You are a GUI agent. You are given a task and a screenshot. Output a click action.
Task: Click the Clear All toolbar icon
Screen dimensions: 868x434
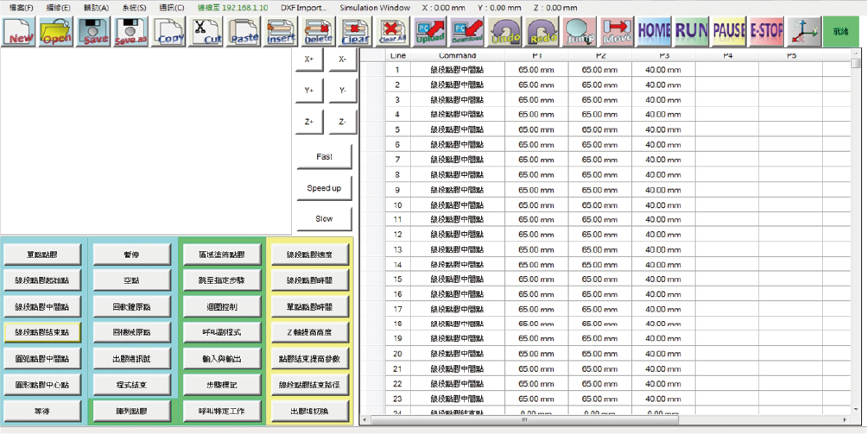click(x=394, y=32)
